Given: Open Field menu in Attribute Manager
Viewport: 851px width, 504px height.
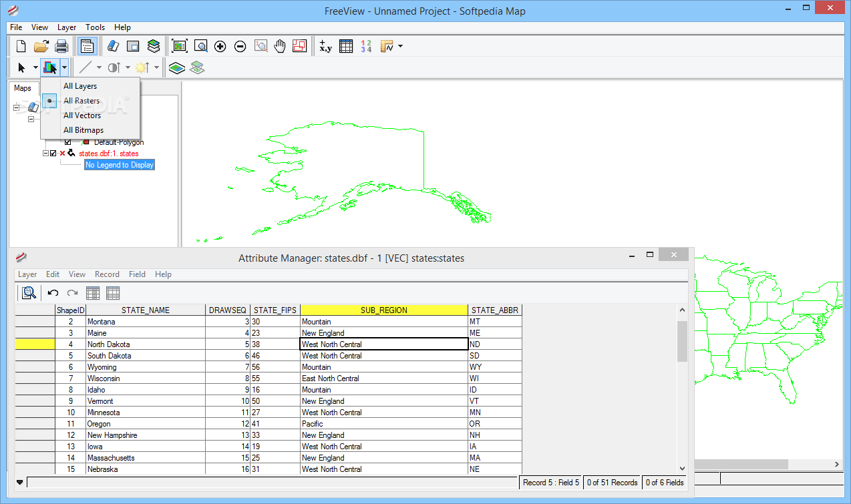Looking at the screenshot, I should pos(137,274).
